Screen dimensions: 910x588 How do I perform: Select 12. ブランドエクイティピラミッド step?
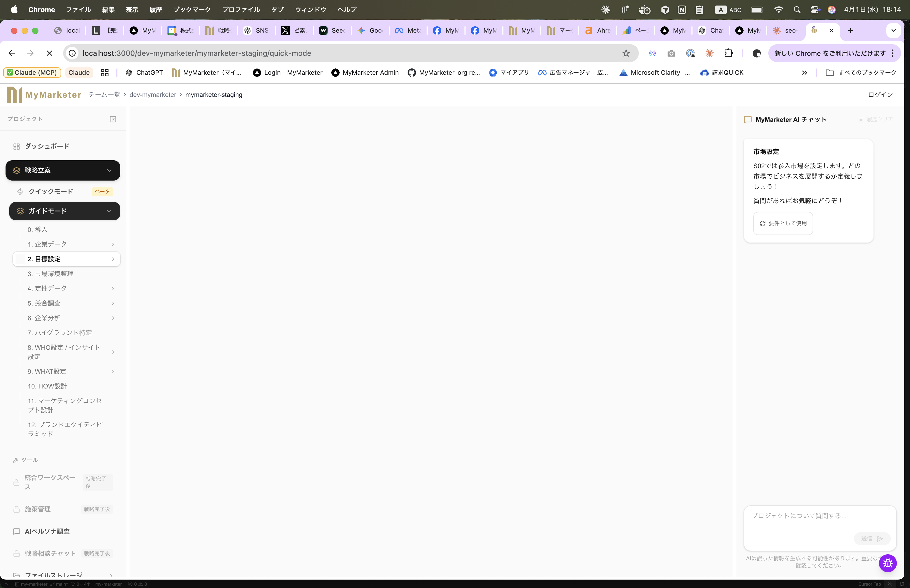65,429
